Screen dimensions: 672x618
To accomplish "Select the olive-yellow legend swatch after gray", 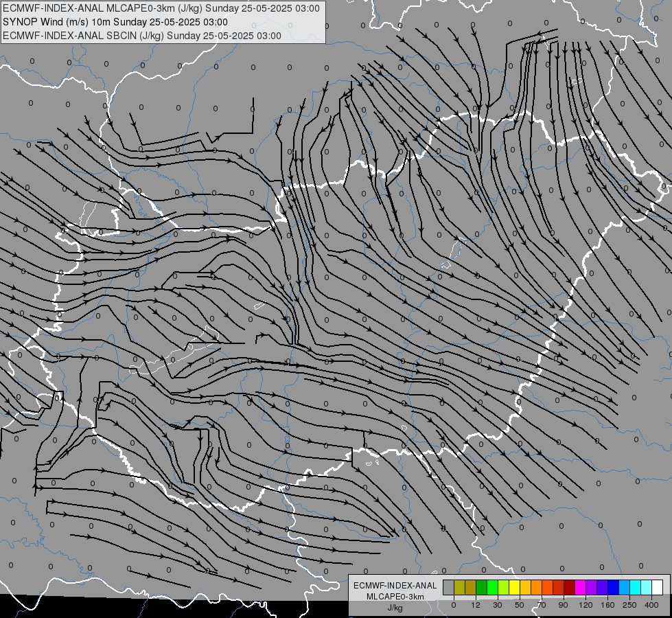I will click(459, 587).
